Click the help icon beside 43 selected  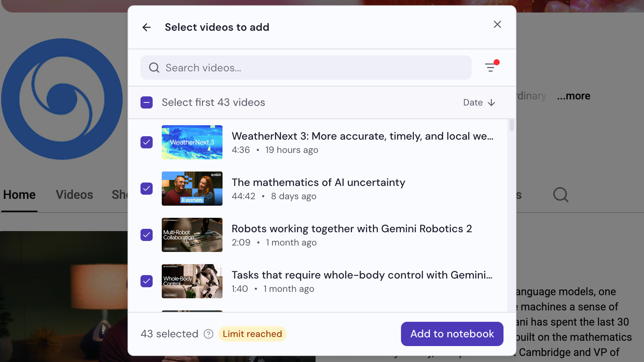click(208, 334)
